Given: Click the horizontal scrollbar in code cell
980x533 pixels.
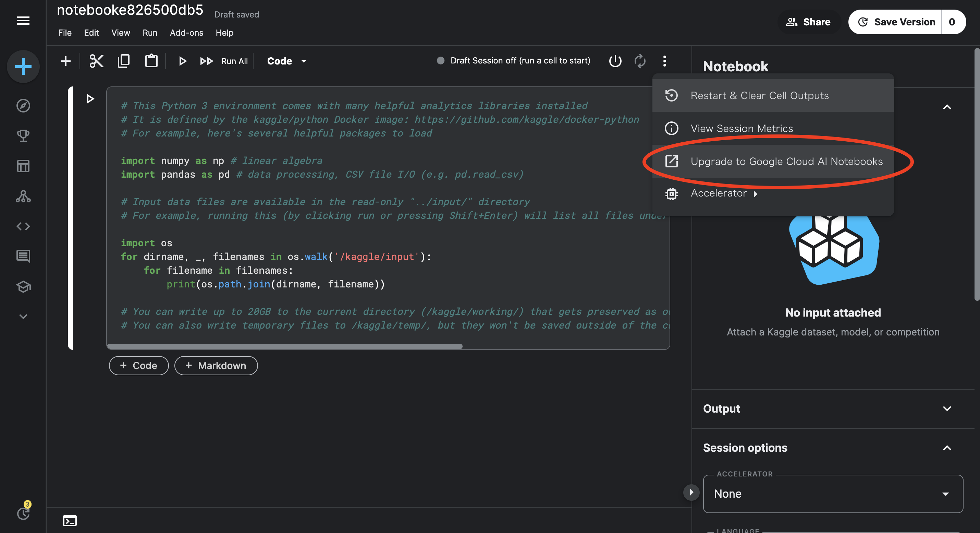Looking at the screenshot, I should [284, 346].
